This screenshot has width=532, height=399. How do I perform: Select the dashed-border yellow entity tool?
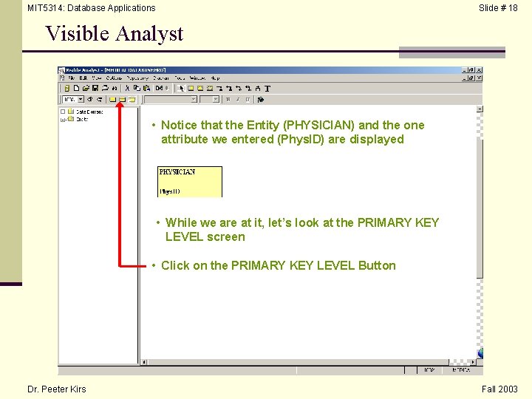pyautogui.click(x=210, y=89)
